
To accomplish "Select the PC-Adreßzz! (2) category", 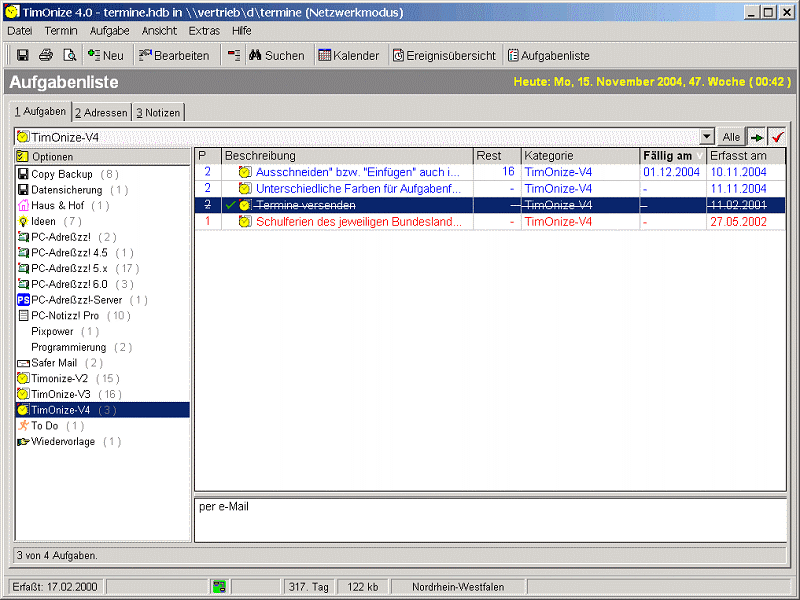I will click(x=102, y=237).
